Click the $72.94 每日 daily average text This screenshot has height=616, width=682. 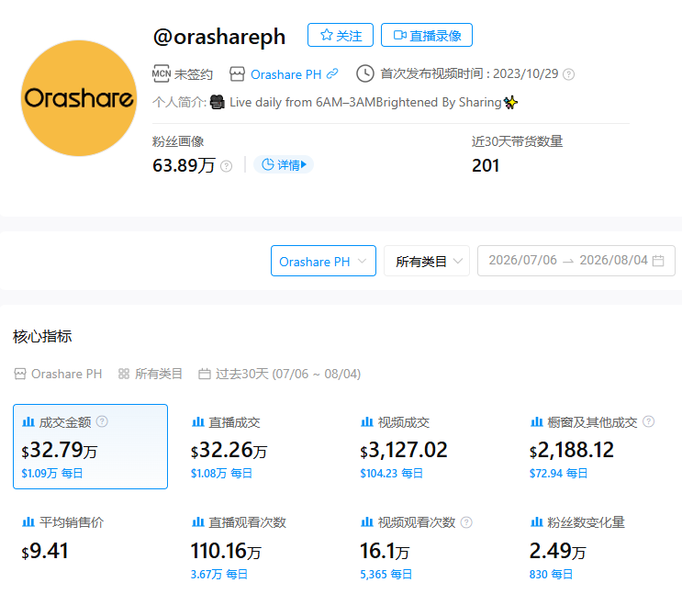pos(558,474)
